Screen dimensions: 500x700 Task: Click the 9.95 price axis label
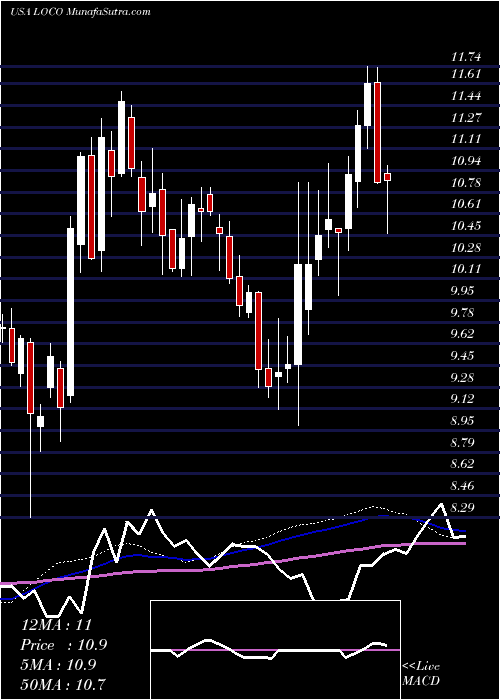tap(464, 291)
